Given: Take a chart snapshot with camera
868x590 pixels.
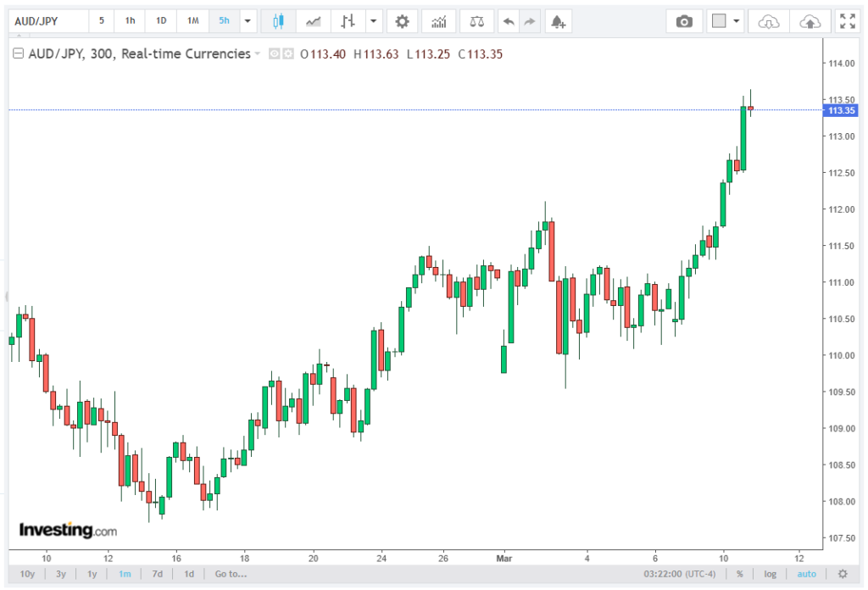Looking at the screenshot, I should click(x=684, y=21).
